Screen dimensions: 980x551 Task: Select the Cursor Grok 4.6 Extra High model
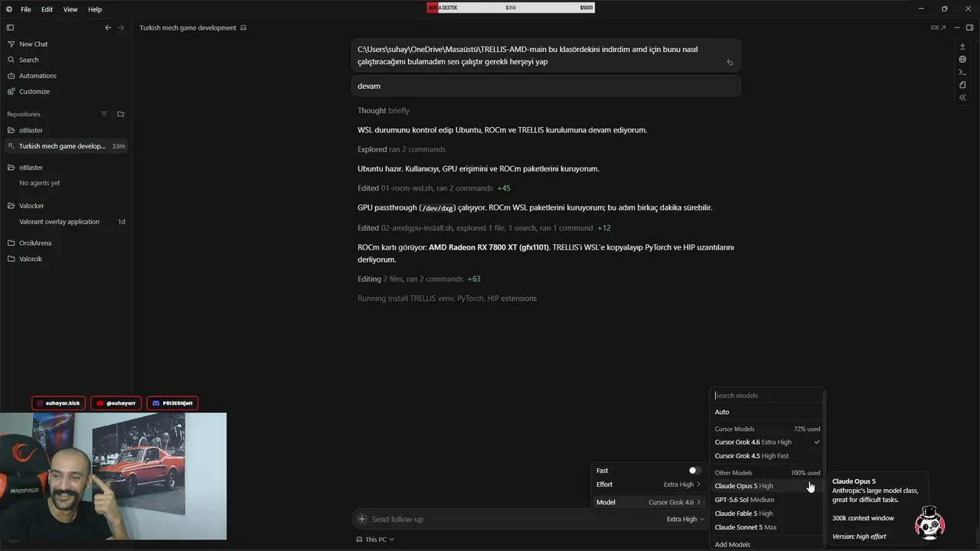click(x=767, y=442)
